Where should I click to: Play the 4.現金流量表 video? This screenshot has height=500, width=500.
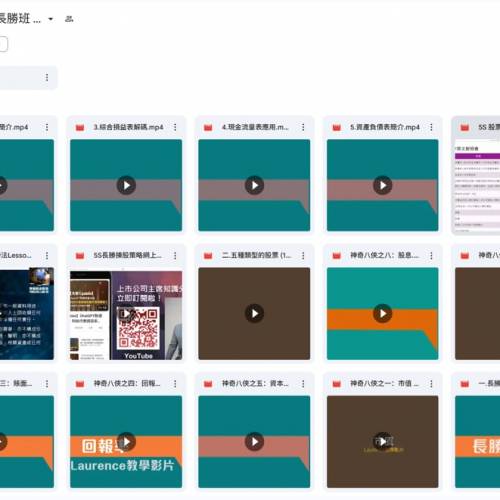tap(254, 185)
